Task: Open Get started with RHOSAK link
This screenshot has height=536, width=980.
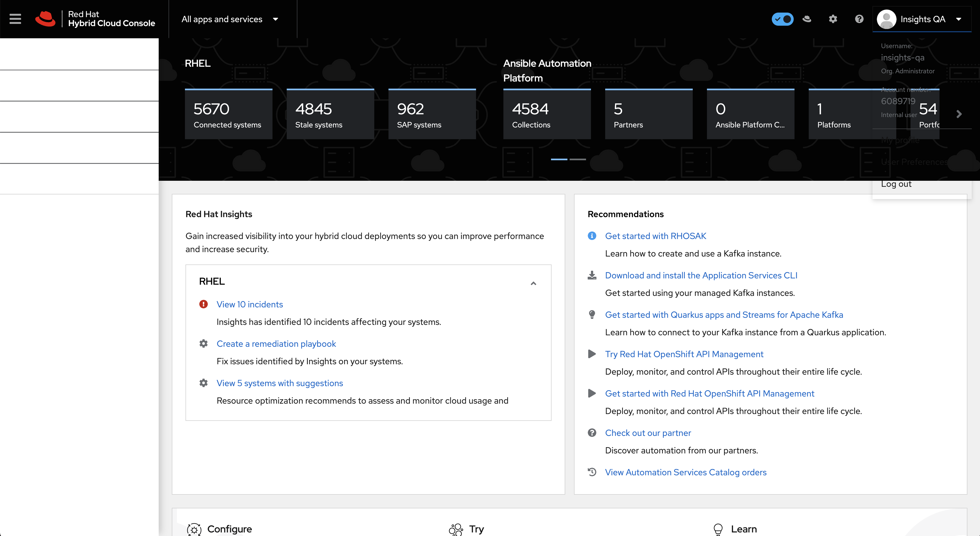Action: tap(656, 236)
